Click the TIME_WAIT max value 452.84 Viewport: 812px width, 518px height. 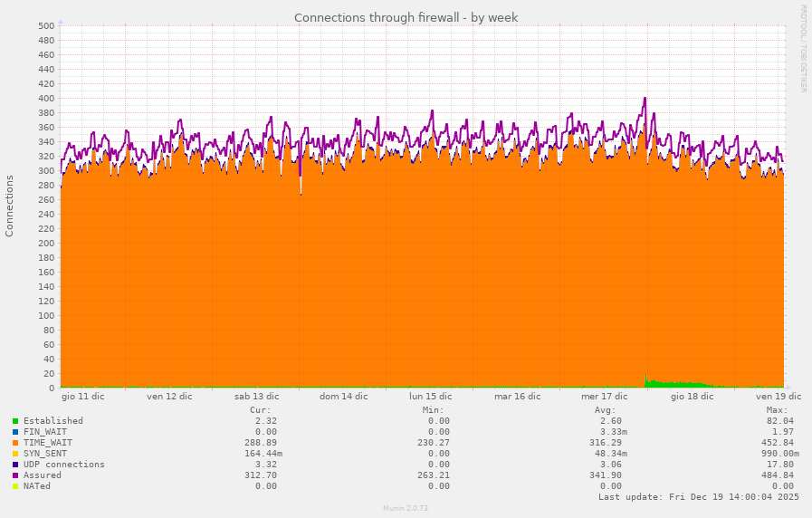[x=778, y=442]
